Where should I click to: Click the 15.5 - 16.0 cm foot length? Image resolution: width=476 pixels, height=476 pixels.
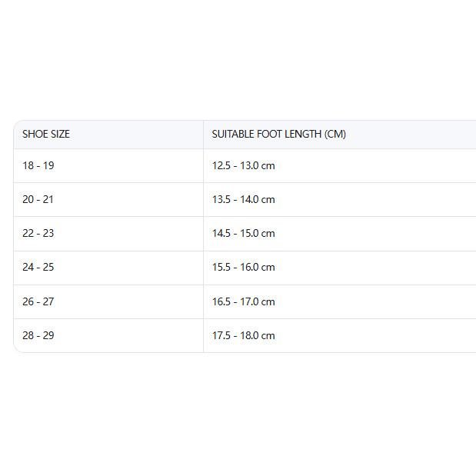[244, 267]
